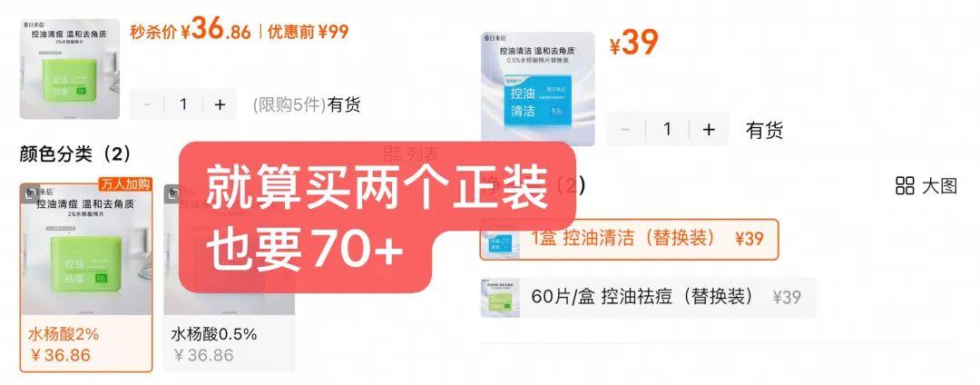980x385 pixels.
Task: Open green product thumbnail at top left
Action: (x=69, y=69)
